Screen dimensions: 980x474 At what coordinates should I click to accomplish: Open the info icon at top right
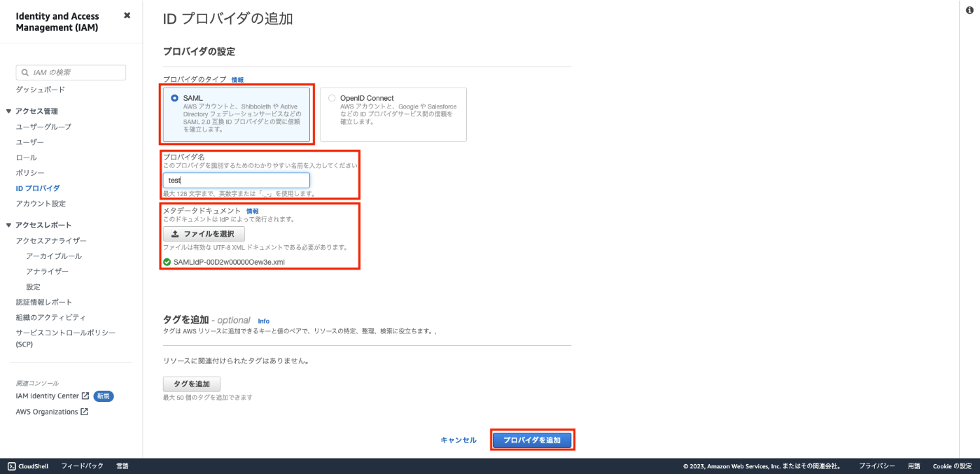(x=970, y=10)
